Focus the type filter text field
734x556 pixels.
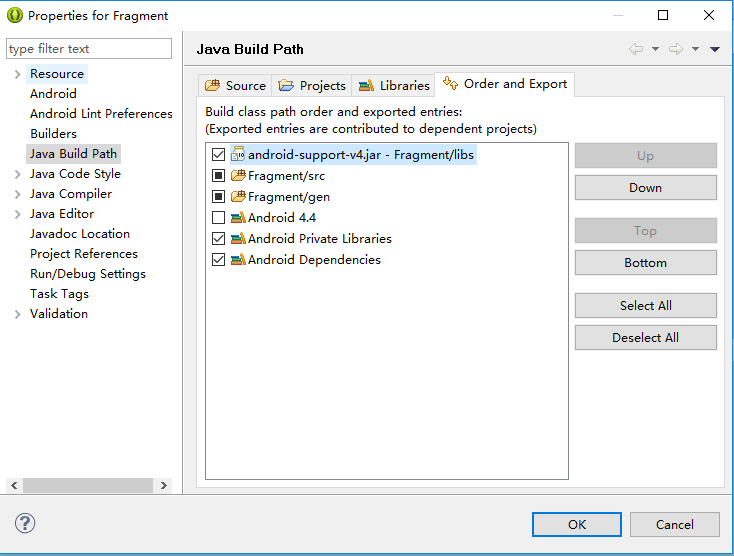(x=89, y=49)
